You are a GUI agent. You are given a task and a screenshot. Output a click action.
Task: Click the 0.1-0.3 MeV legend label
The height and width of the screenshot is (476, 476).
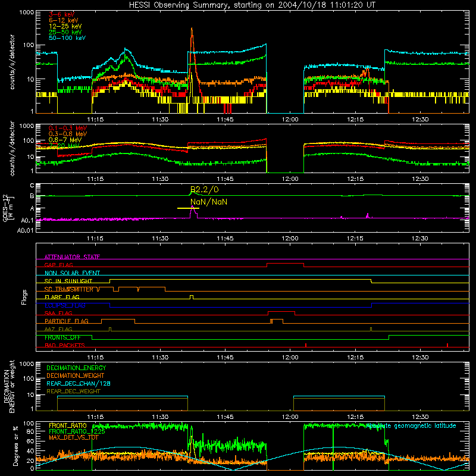[68, 128]
